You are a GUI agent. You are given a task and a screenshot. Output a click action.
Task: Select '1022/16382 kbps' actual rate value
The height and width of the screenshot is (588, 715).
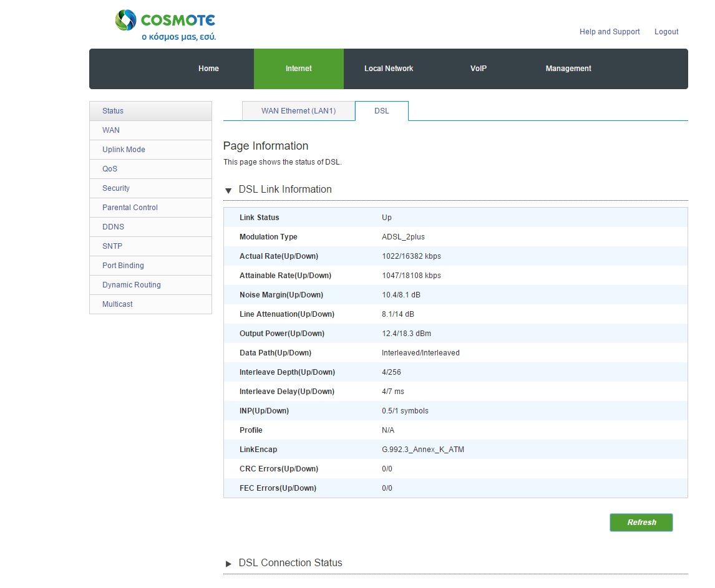point(411,256)
